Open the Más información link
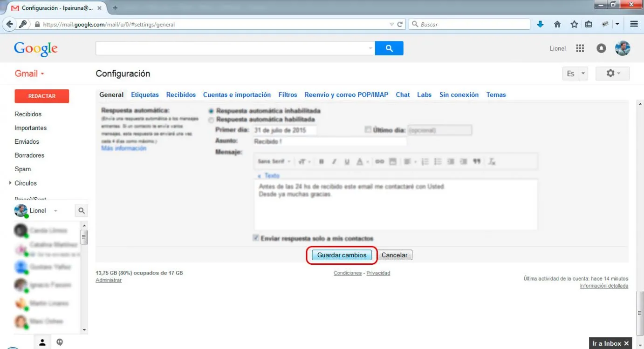 pyautogui.click(x=123, y=148)
